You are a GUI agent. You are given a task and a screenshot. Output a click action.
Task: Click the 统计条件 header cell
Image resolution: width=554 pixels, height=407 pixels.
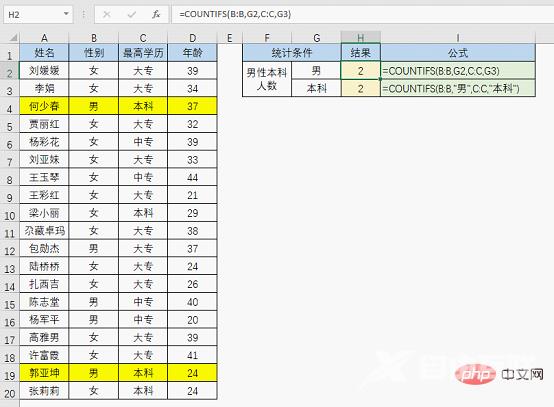pos(292,53)
